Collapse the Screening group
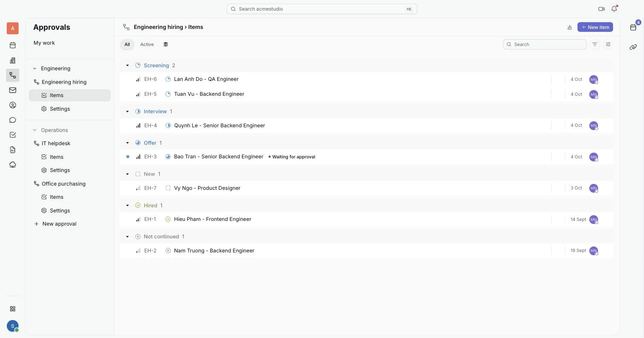This screenshot has height=338, width=644. [x=127, y=66]
